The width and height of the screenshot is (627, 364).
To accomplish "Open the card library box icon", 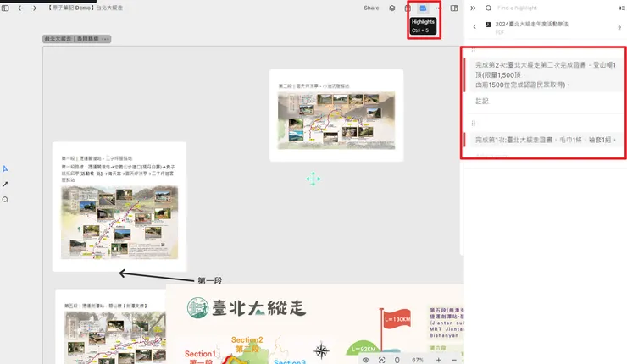I will coord(391,8).
